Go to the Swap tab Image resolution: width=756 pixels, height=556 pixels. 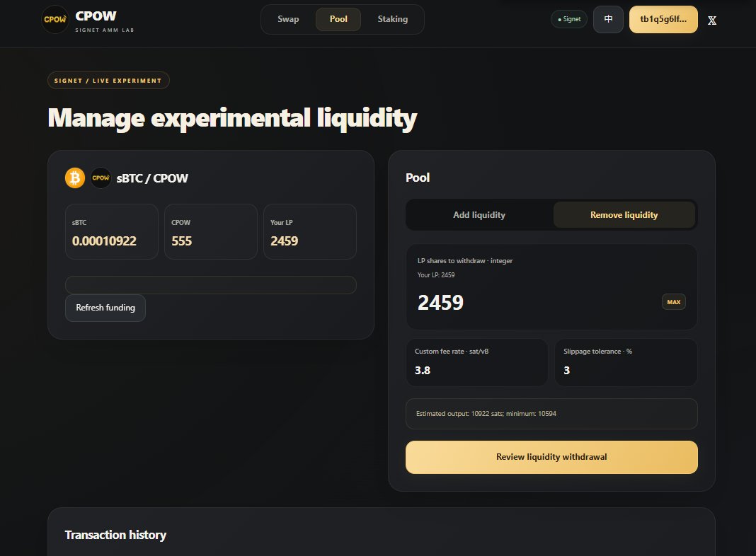pos(288,19)
